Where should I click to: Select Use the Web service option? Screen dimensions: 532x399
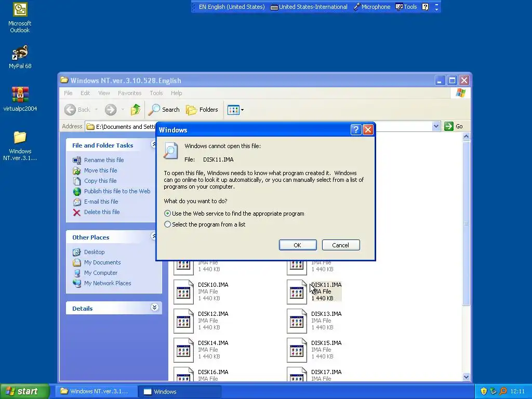coord(234,214)
